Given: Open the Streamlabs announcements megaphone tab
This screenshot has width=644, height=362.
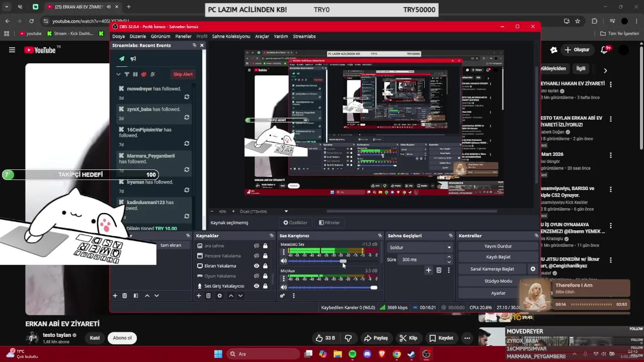Looking at the screenshot, I should (133, 59).
